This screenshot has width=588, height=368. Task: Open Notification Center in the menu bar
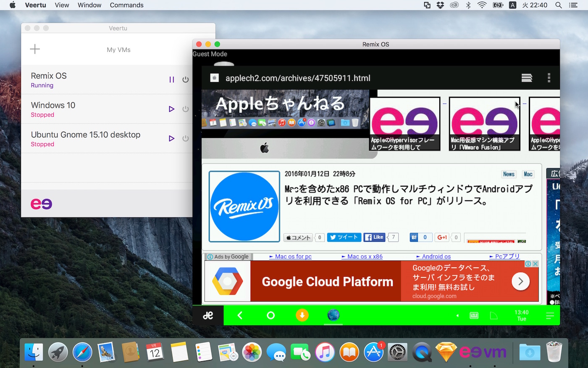coord(573,5)
